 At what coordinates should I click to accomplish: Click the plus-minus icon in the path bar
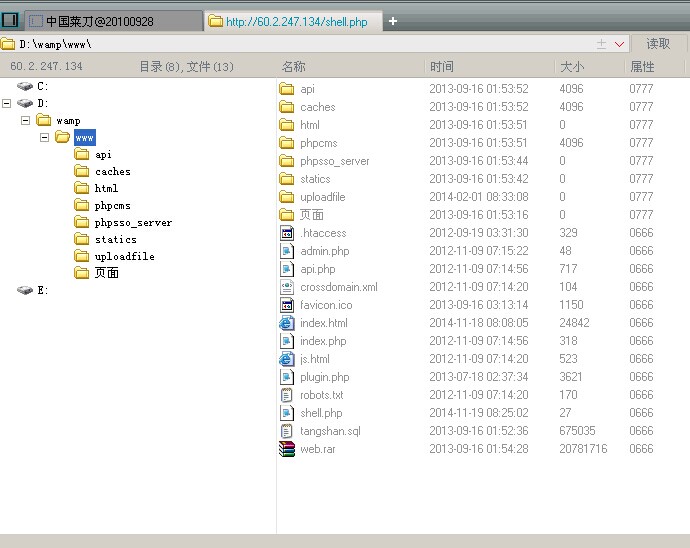(601, 44)
